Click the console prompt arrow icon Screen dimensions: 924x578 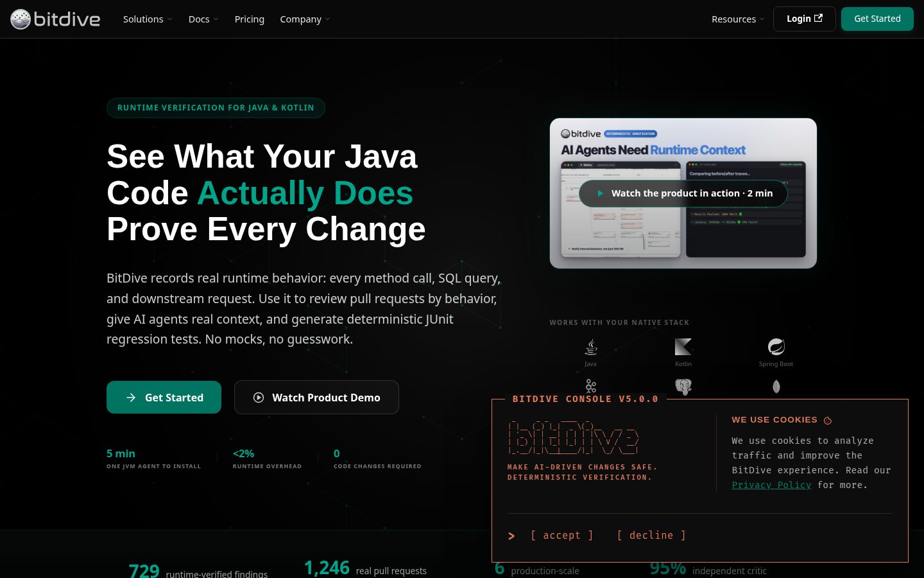pyautogui.click(x=511, y=536)
